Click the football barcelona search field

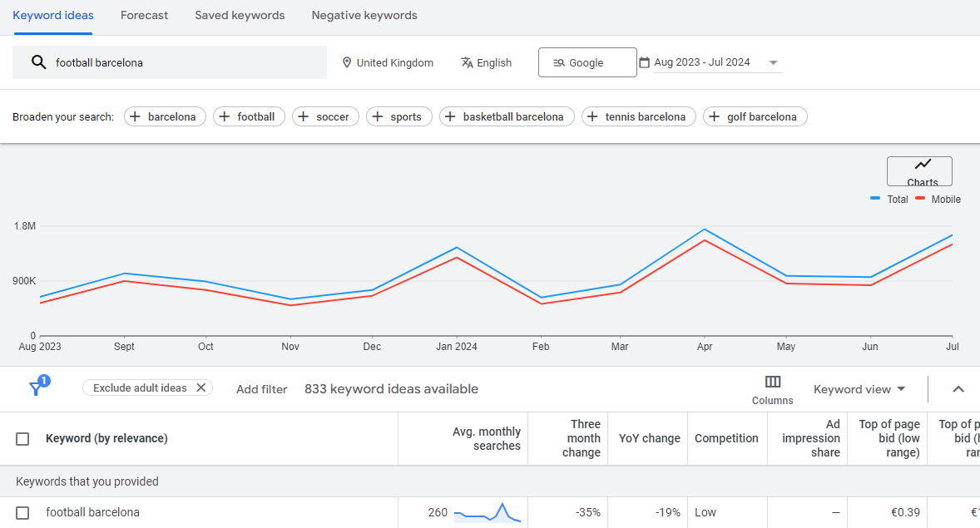coord(170,62)
